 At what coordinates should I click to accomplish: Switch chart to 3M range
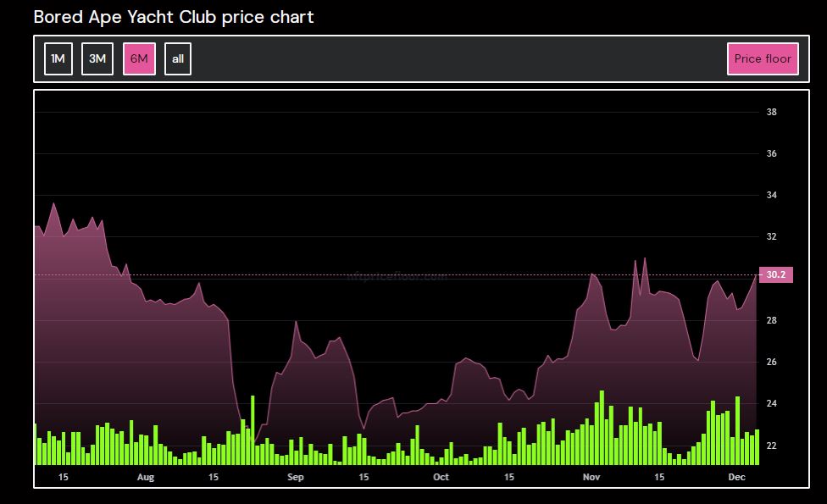[97, 59]
